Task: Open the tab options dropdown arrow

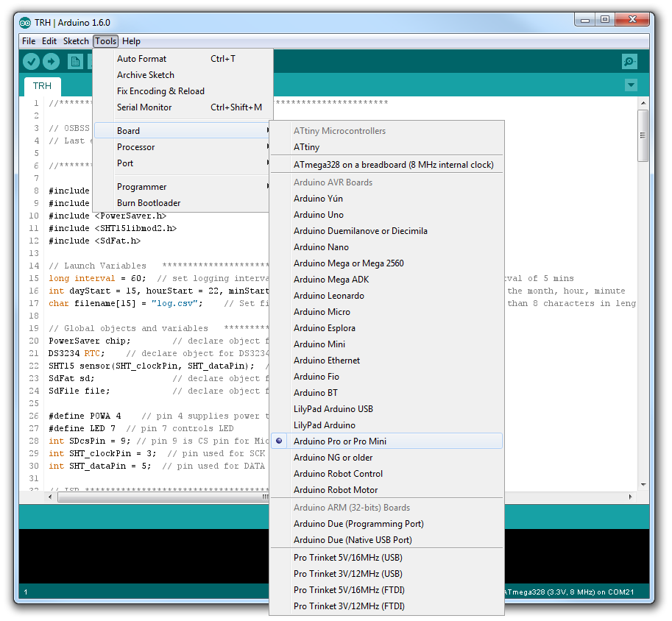Action: [631, 85]
